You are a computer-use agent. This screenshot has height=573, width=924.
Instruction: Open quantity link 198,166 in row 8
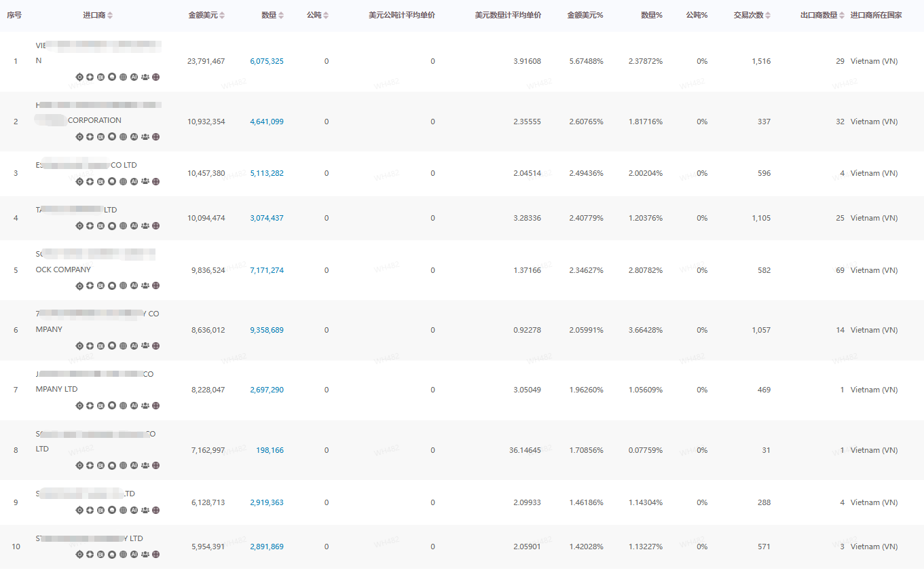pyautogui.click(x=270, y=450)
